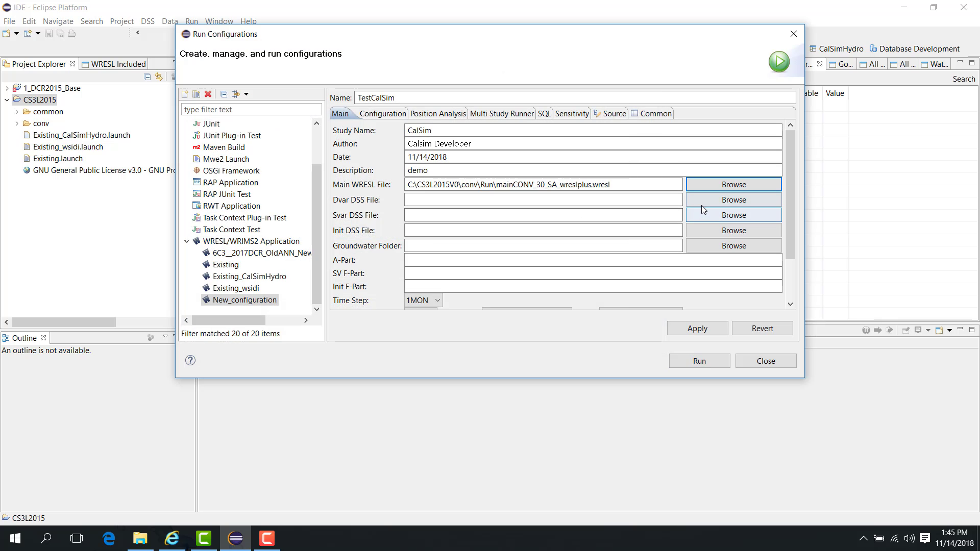Viewport: 980px width, 551px height.
Task: Browse for the Svar DSS File
Action: 733,215
